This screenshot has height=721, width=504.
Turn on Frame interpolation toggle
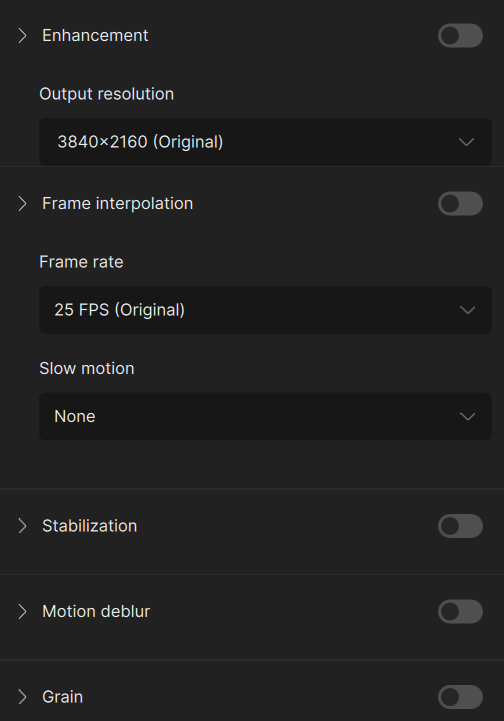460,204
